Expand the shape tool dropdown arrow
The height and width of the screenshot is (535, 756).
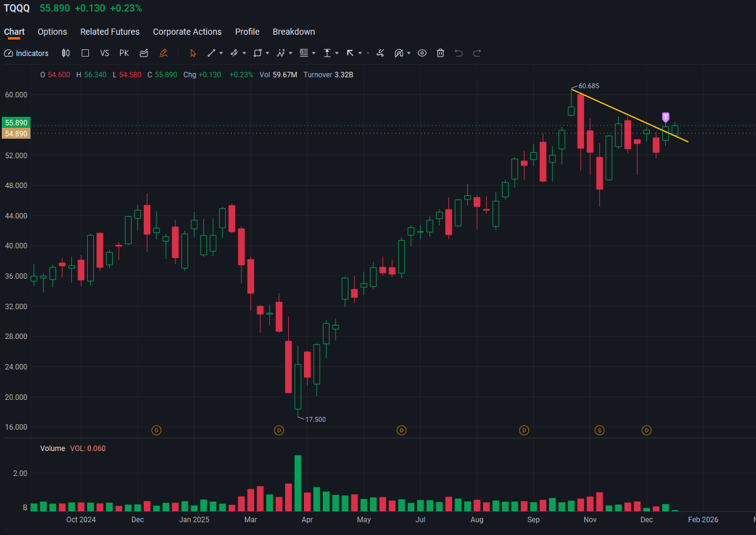[267, 54]
